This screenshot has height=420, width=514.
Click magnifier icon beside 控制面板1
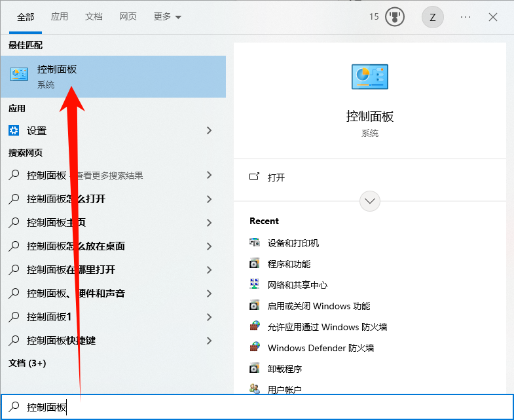pyautogui.click(x=14, y=317)
